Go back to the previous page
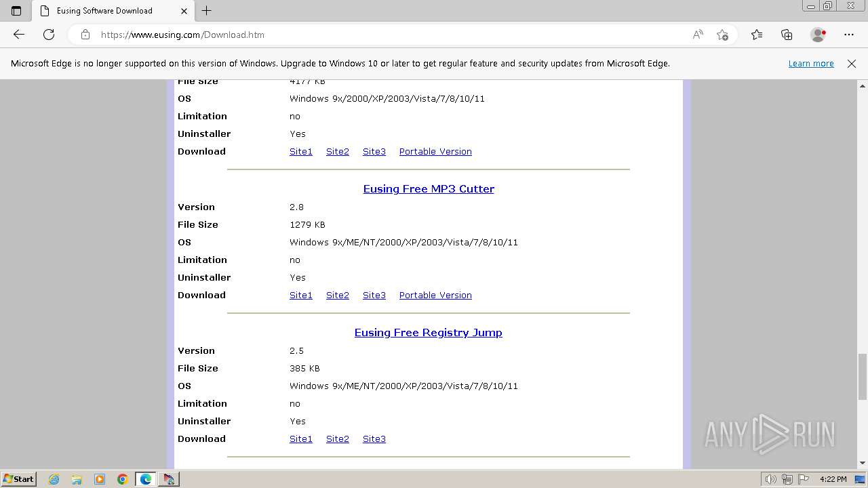The image size is (868, 488). pos(19,35)
